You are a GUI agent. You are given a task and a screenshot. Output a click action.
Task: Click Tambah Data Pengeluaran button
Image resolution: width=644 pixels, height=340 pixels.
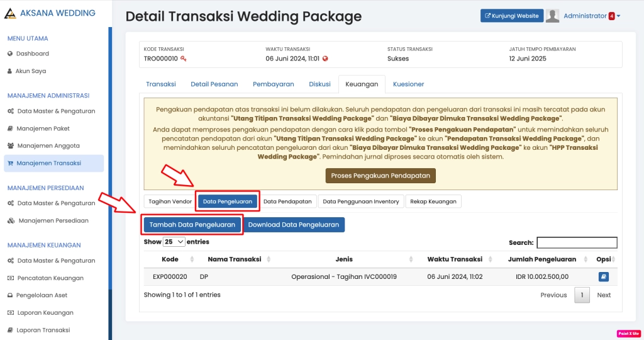[192, 224]
